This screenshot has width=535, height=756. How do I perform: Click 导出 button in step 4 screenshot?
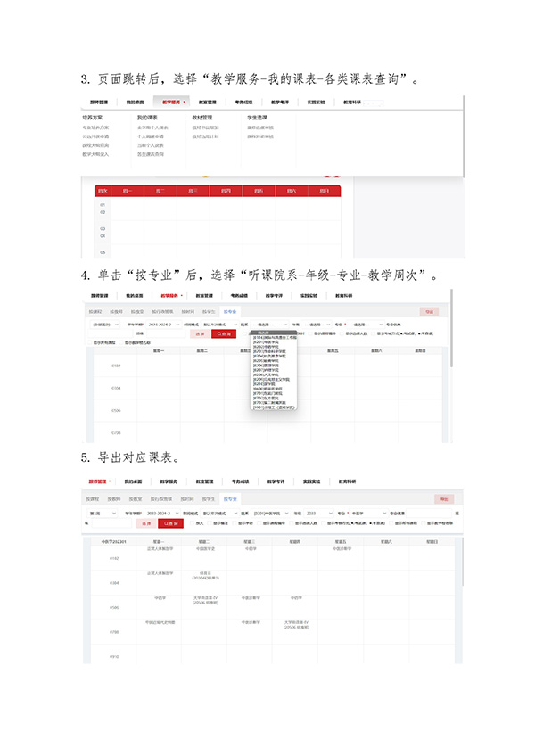point(430,312)
